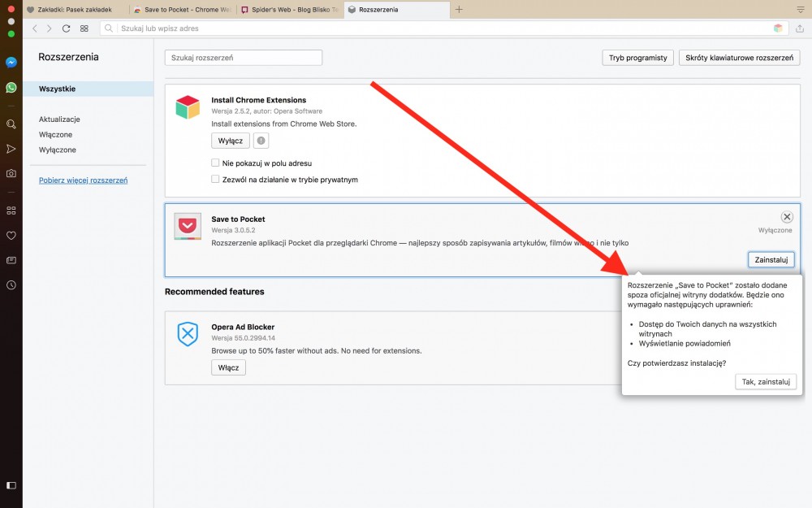Focus the 'Szukaj rozszerzeń' search field
The height and width of the screenshot is (508, 812).
point(244,58)
